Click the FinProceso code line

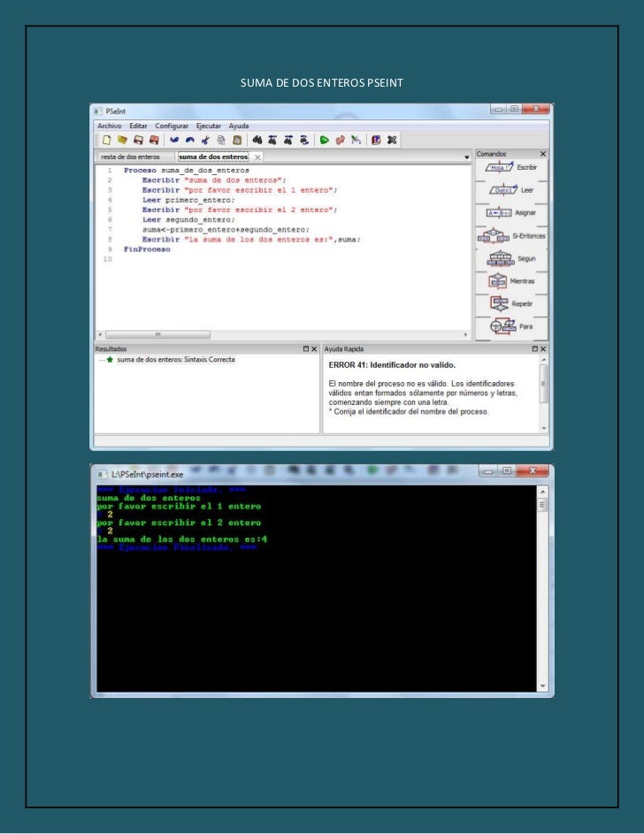click(147, 249)
